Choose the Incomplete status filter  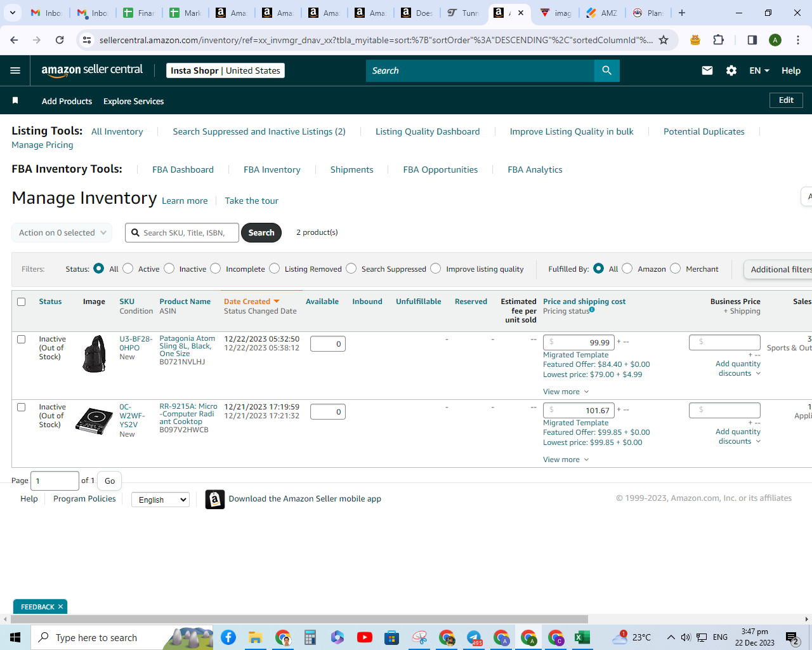tap(216, 269)
